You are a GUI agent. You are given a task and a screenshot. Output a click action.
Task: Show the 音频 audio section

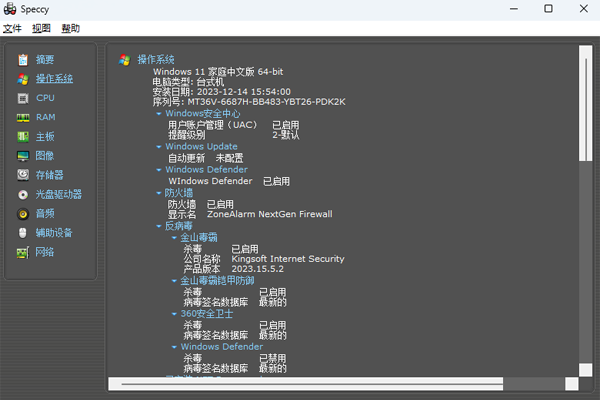tap(45, 214)
